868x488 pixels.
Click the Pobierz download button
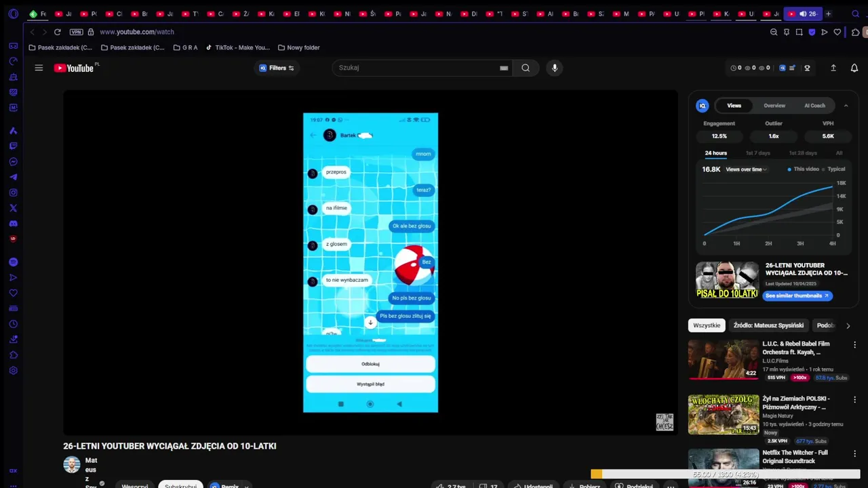583,485
